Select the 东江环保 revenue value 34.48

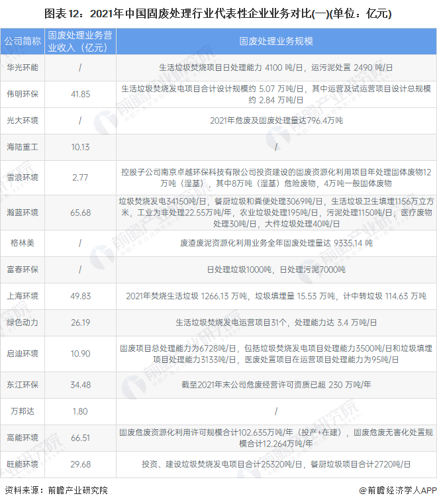click(79, 384)
